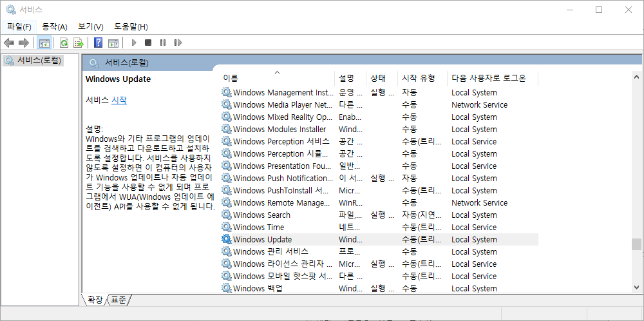Click gear icon beside Windows Management Inst...
The height and width of the screenshot is (321, 644).
pos(226,92)
